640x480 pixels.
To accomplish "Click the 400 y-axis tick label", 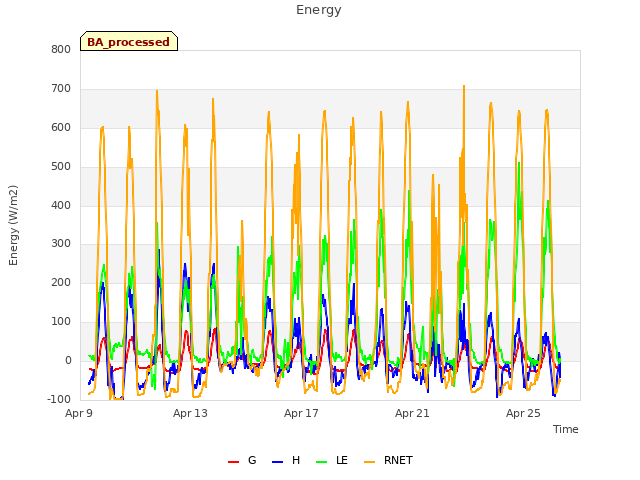I will (61, 205).
